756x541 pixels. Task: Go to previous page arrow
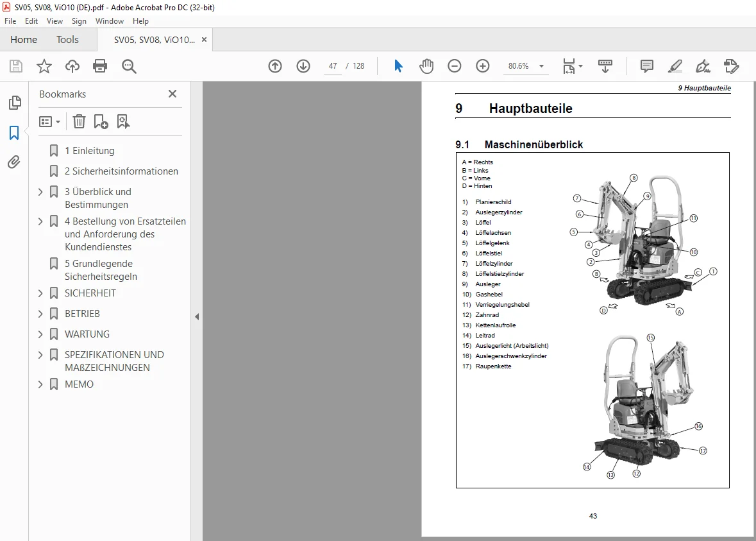click(x=275, y=66)
